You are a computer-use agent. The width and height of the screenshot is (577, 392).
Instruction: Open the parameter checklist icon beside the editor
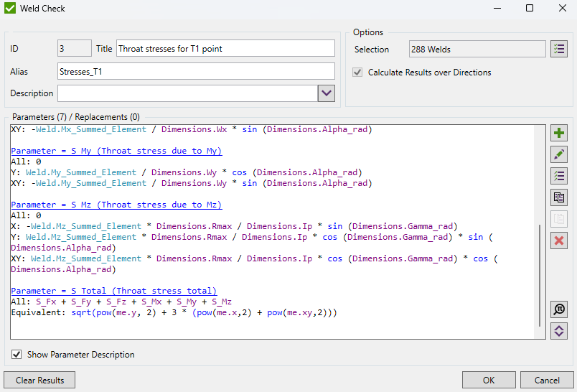click(559, 176)
